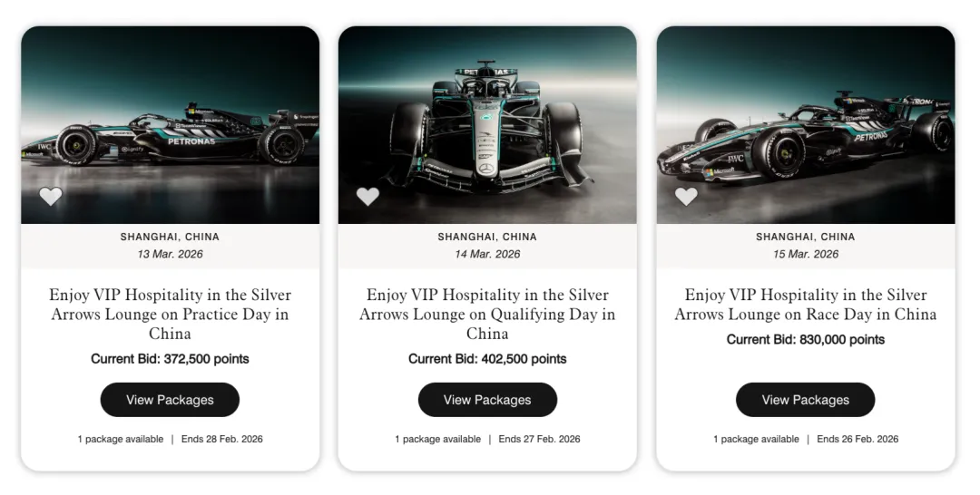Click the 'Ends 28 Feb. 2026' text
Image resolution: width=980 pixels, height=495 pixels.
221,439
